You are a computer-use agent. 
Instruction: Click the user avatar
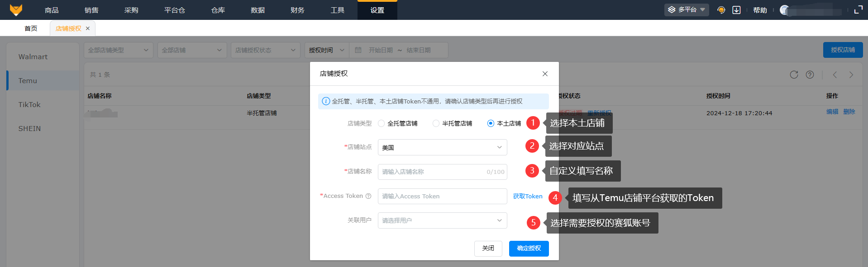coord(785,10)
